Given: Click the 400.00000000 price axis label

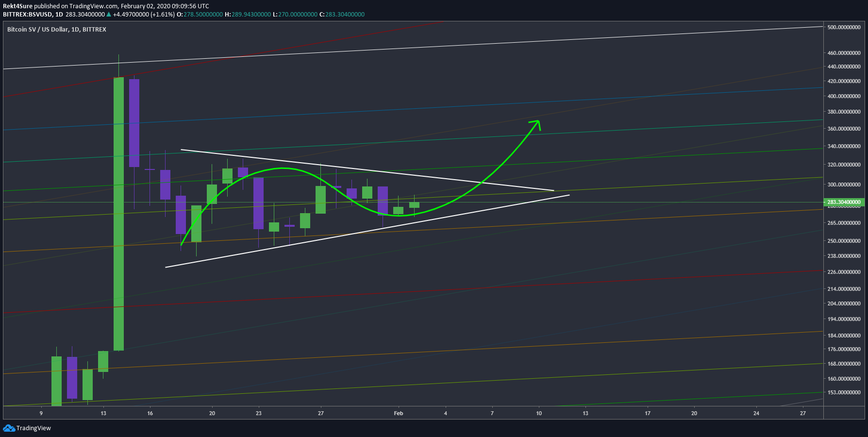Looking at the screenshot, I should (x=844, y=96).
